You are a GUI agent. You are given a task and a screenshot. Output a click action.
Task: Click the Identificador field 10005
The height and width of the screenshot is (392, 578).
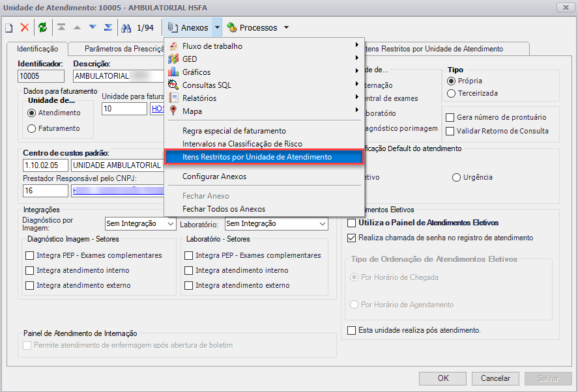point(41,76)
